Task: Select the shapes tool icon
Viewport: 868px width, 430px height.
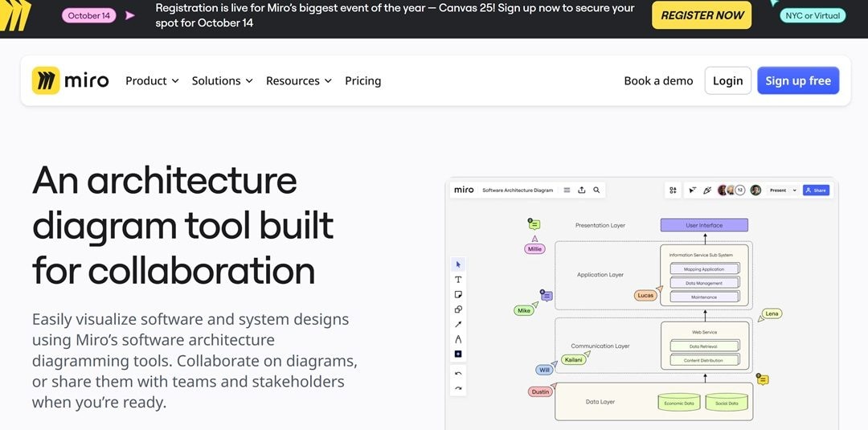Action: pos(458,309)
